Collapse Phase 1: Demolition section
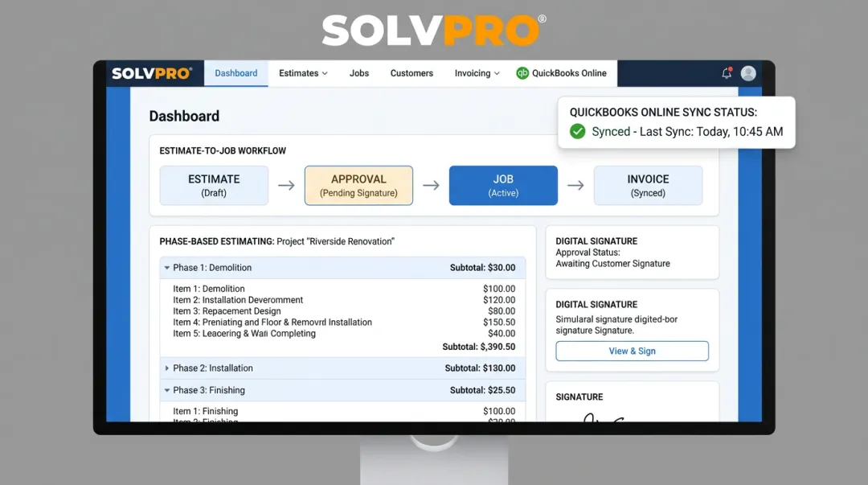Viewport: 868px width, 485px height. [x=166, y=268]
